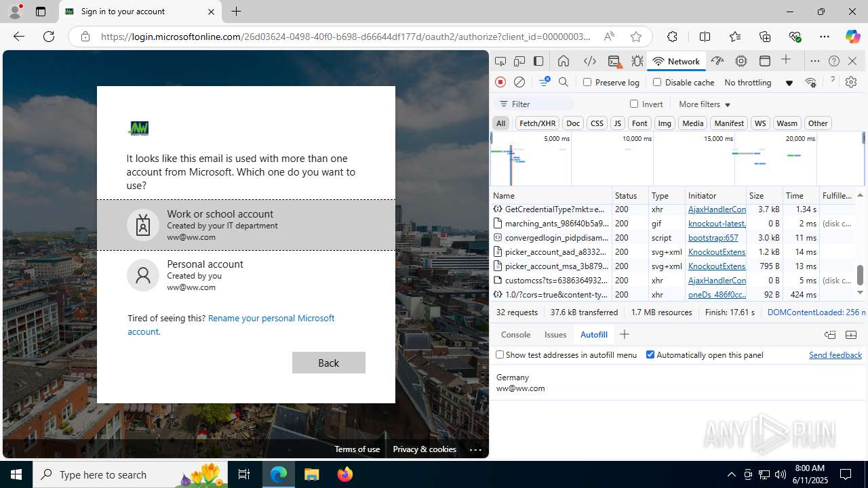Open the tab actions menu button
868x488 pixels.
click(x=41, y=12)
